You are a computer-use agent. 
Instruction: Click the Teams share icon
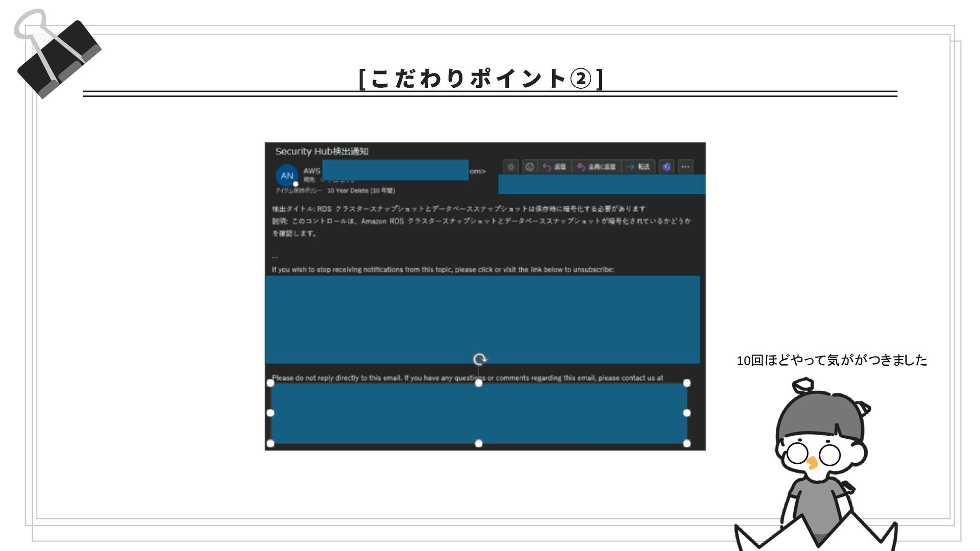666,167
